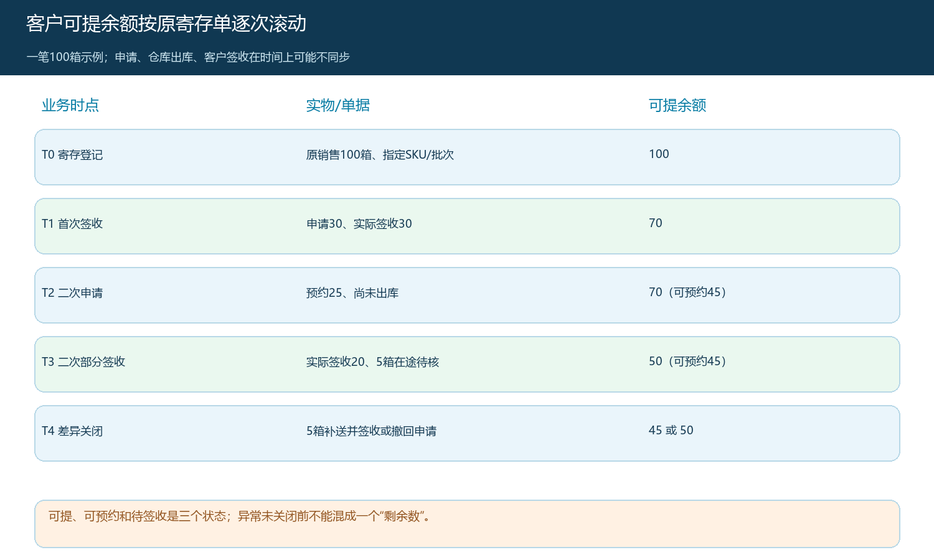Select the T4 差异关闭 cell
934x560 pixels.
[72, 431]
